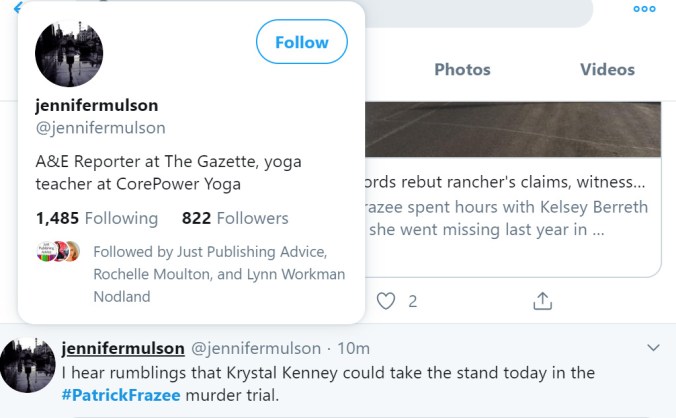Open the 1,485 Following list
This screenshot has width=676, height=418.
tap(96, 218)
